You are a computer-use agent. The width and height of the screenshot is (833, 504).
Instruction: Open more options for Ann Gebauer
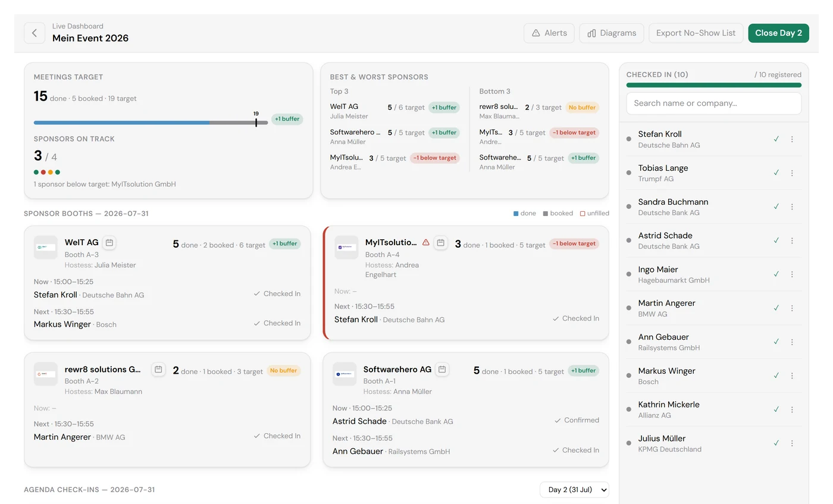pos(792,342)
